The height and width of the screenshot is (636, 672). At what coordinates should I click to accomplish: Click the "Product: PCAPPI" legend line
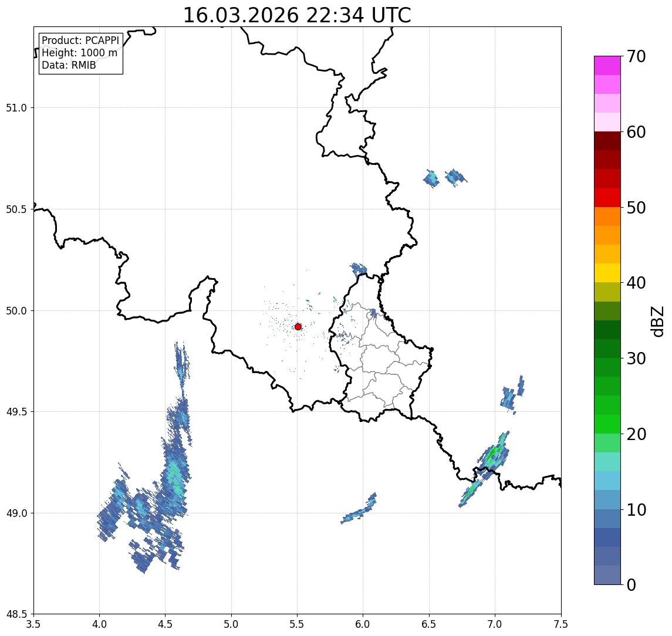click(80, 40)
